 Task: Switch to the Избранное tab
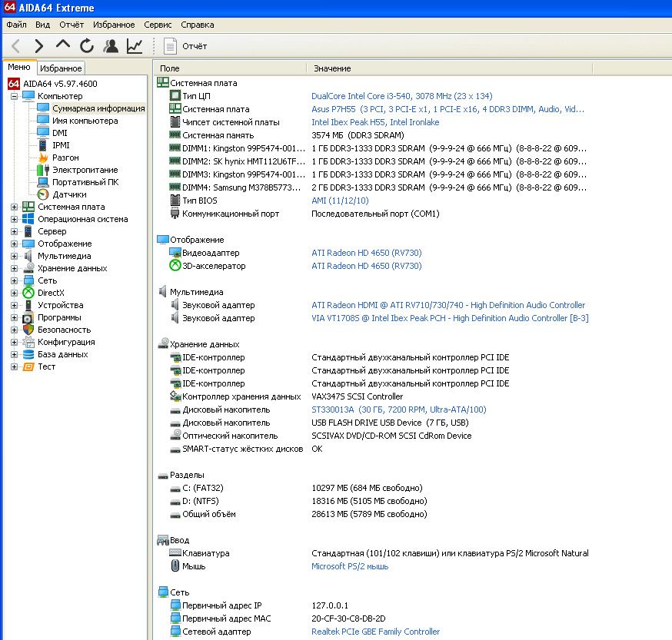click(61, 68)
